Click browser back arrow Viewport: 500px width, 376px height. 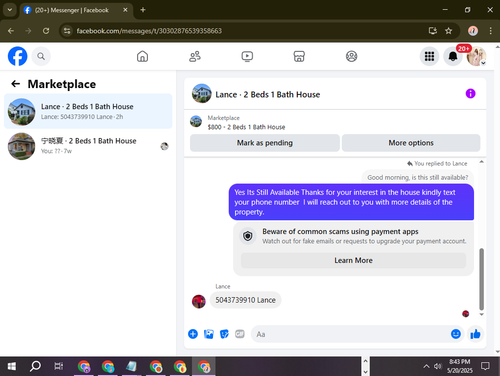click(11, 31)
